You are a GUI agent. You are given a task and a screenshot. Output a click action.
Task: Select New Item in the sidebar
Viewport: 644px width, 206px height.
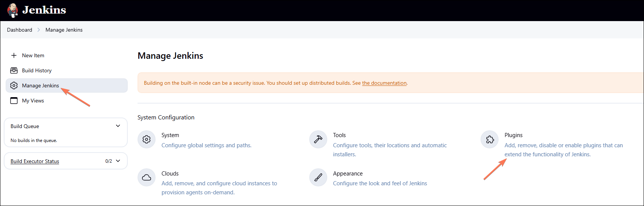pos(33,55)
